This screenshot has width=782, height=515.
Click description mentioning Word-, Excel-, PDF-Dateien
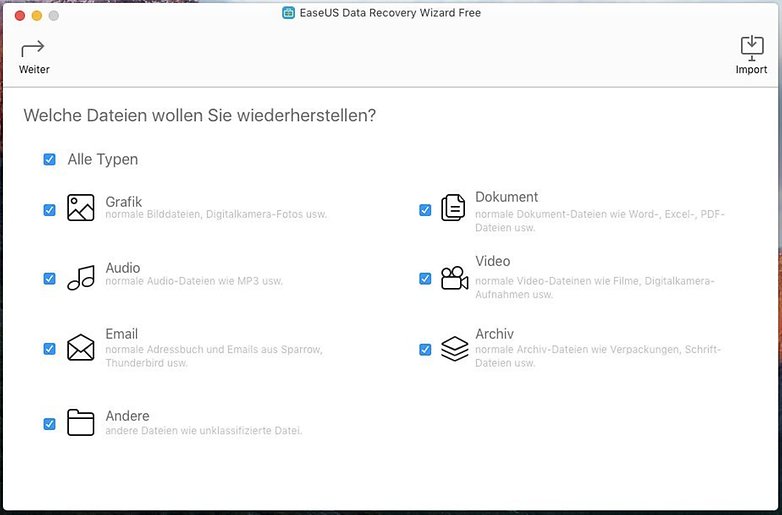pyautogui.click(x=599, y=221)
